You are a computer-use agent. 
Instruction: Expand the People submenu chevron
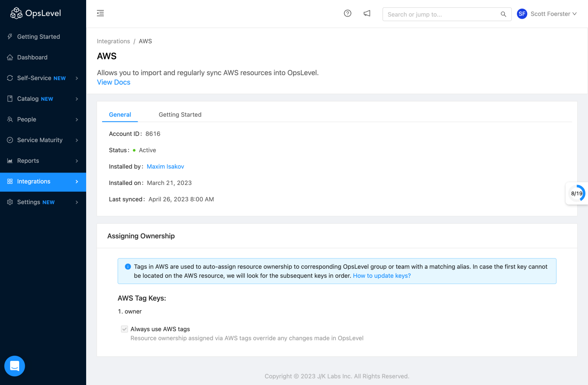point(77,120)
